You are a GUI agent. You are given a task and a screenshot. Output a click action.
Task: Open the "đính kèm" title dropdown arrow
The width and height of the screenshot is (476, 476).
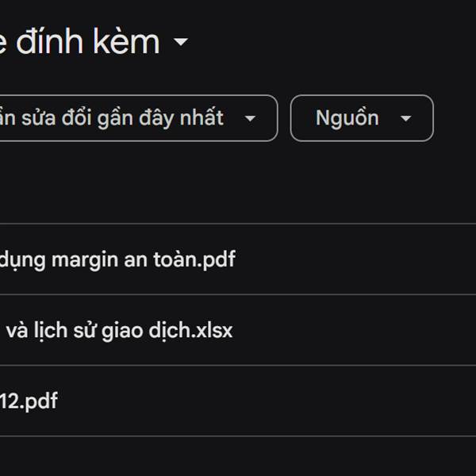[x=180, y=42]
